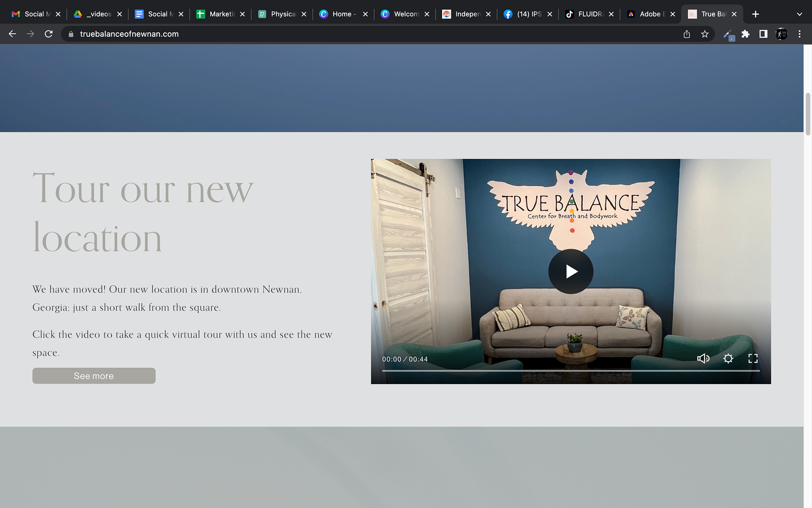The height and width of the screenshot is (508, 812).
Task: Close the _videos Drive tab
Action: (120, 14)
